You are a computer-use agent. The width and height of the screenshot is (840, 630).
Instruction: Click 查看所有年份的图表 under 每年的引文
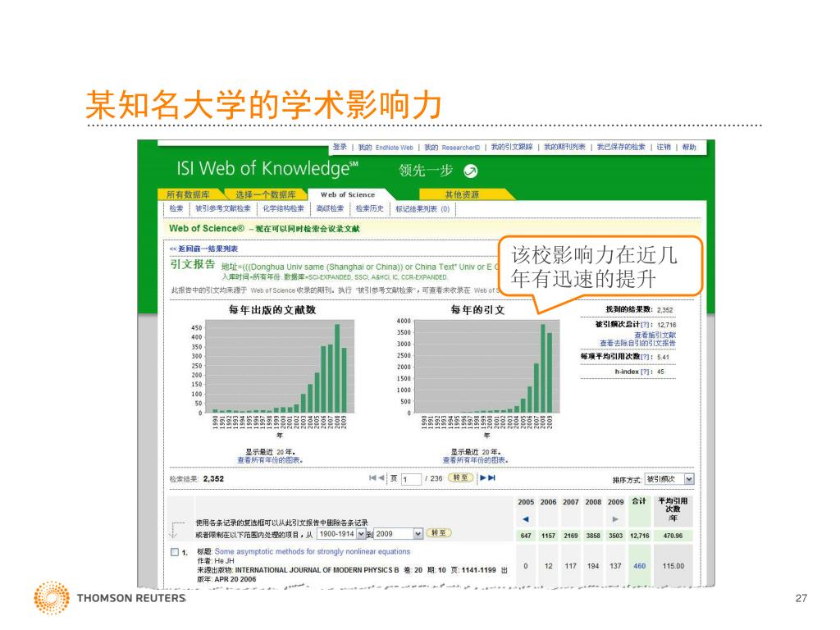(475, 460)
